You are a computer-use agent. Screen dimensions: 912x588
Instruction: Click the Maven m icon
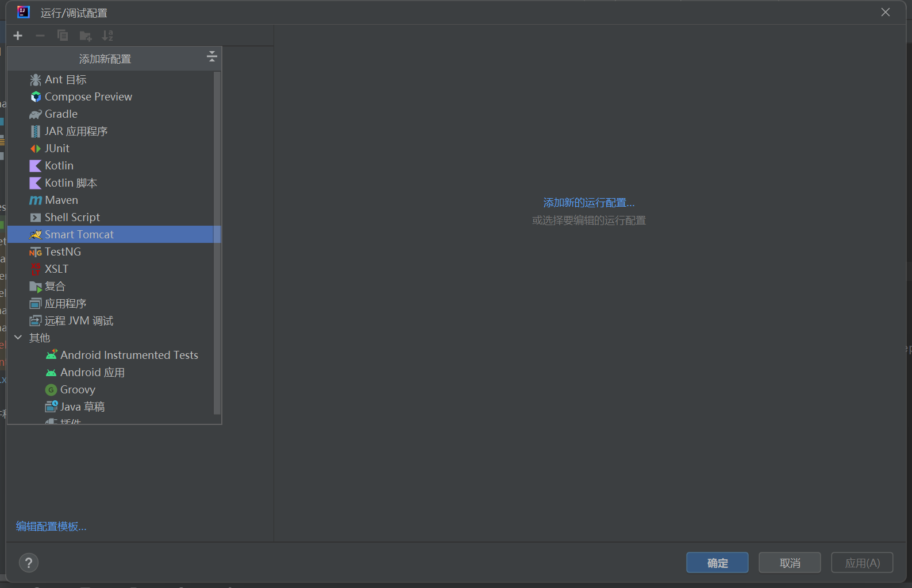pos(36,200)
